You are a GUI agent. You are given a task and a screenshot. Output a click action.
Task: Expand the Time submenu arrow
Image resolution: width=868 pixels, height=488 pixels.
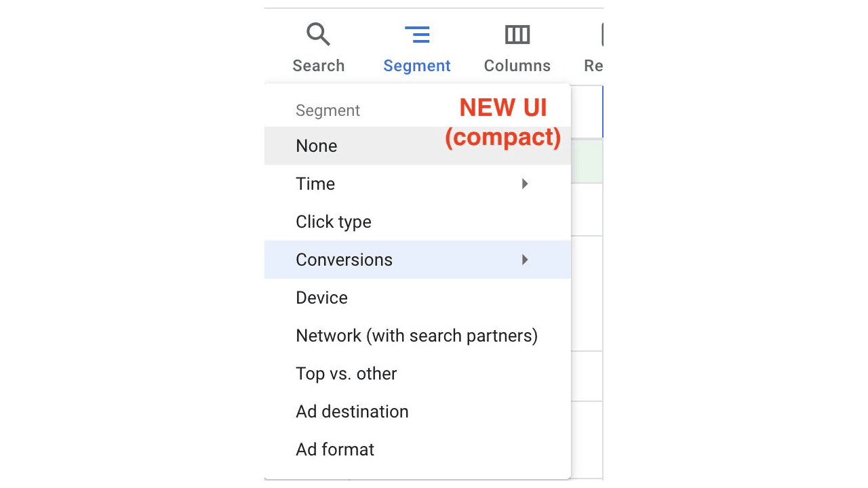(525, 184)
